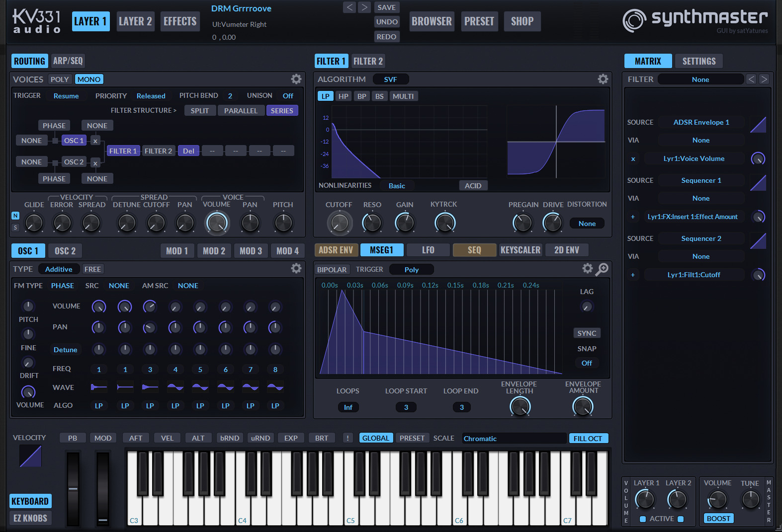Select HP filter type

[344, 96]
